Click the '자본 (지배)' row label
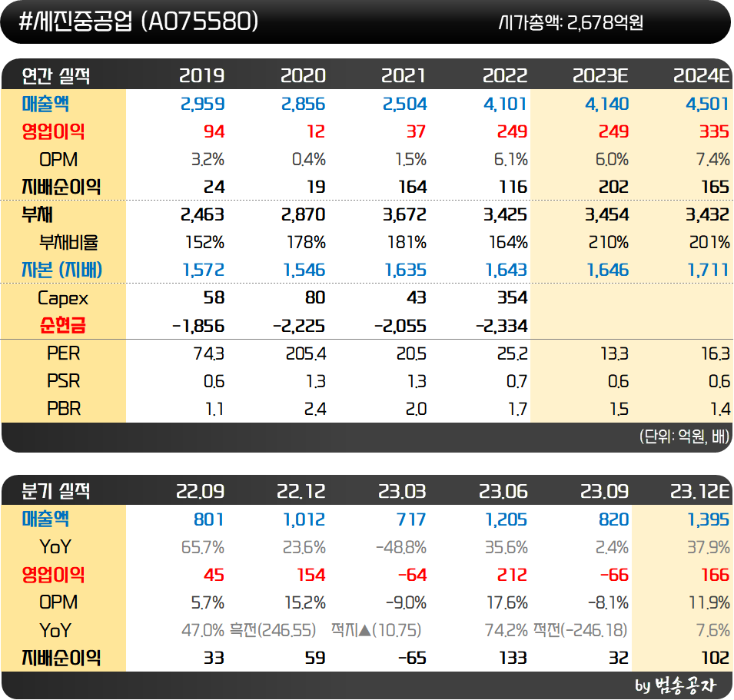The width and height of the screenshot is (734, 700). point(61,270)
